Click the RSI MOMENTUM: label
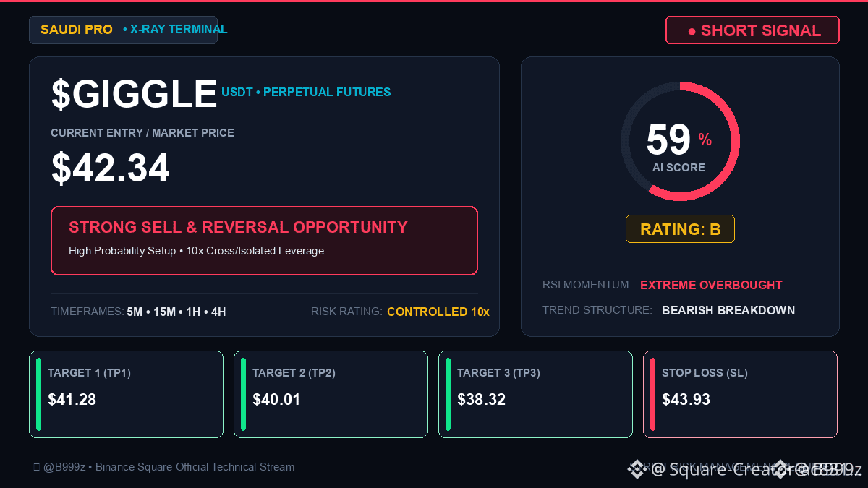 pos(587,286)
